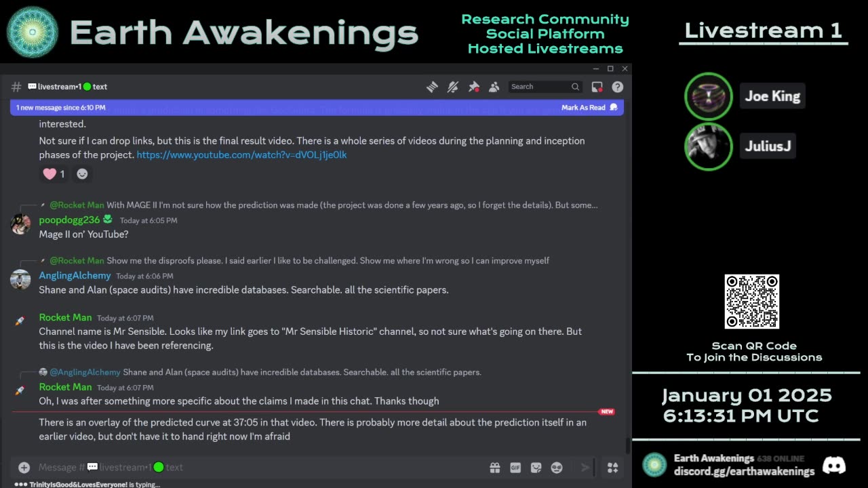This screenshot has width=868, height=488.
Task: Click the pink heart reaction with count 1
Action: (x=54, y=174)
